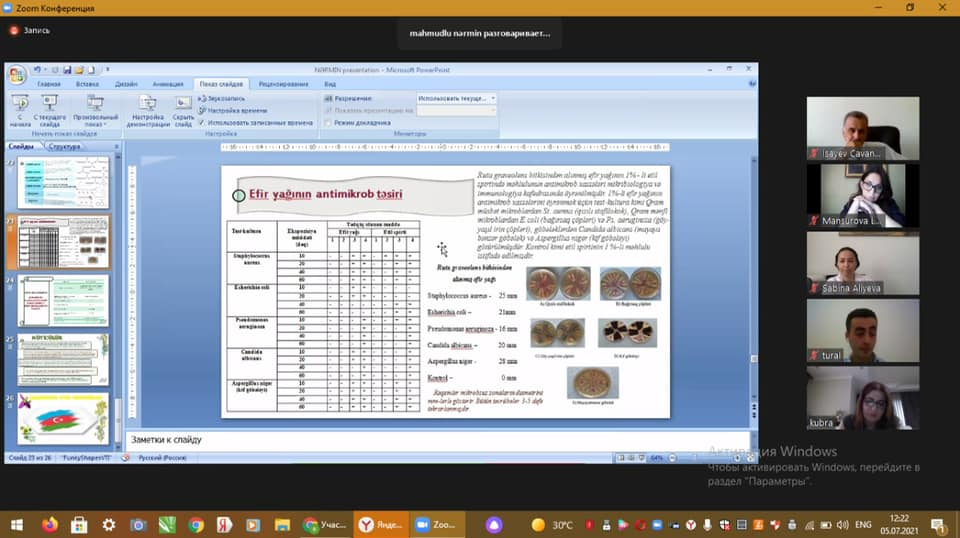Switch to the Структура outline tab
The image size is (960, 538).
coord(64,147)
